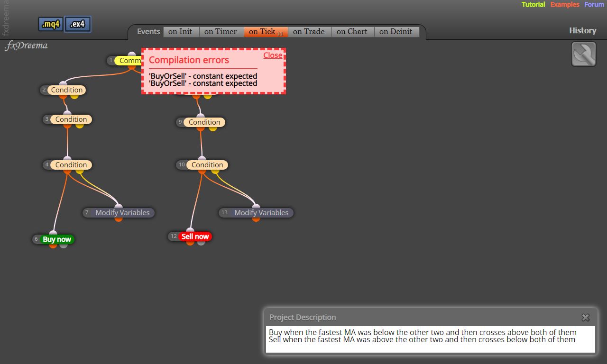Viewport: 607px width, 364px height.
Task: Open the wrench settings tool
Action: coord(584,55)
